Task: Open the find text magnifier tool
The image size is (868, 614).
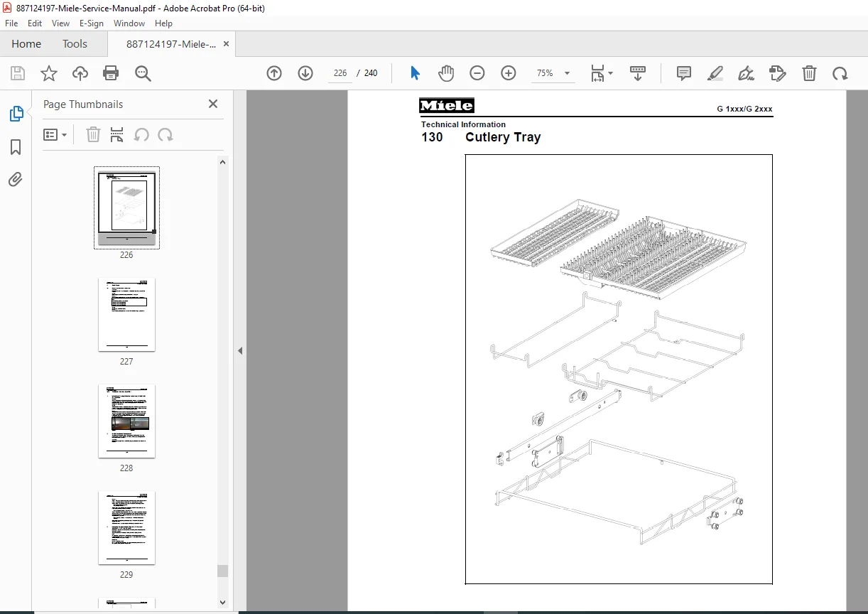Action: 143,73
